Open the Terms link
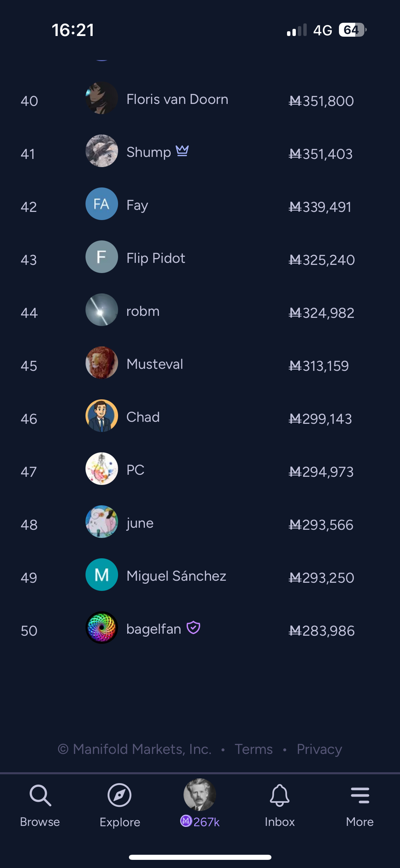 click(x=254, y=749)
